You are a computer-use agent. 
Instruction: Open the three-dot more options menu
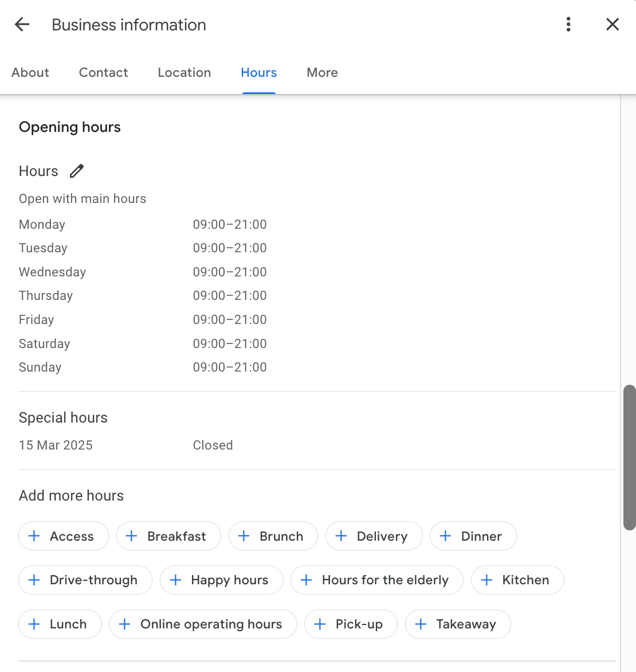[568, 25]
